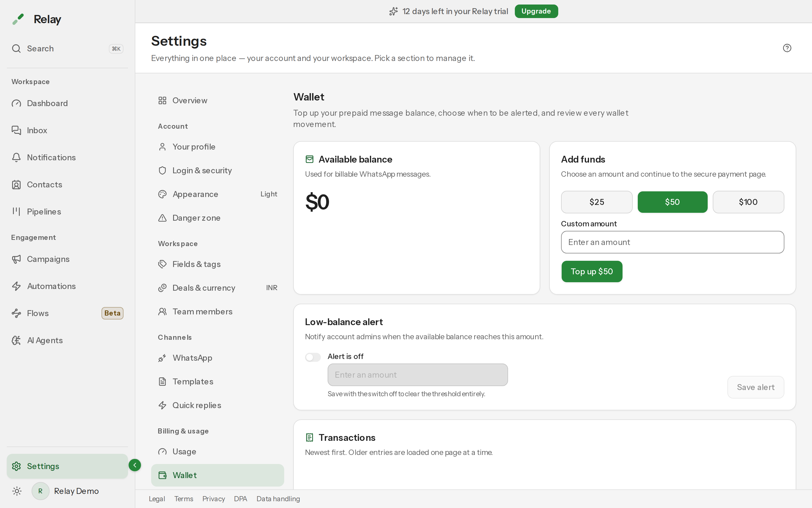Click the Usage gauge icon
Image resolution: width=812 pixels, height=508 pixels.
162,452
